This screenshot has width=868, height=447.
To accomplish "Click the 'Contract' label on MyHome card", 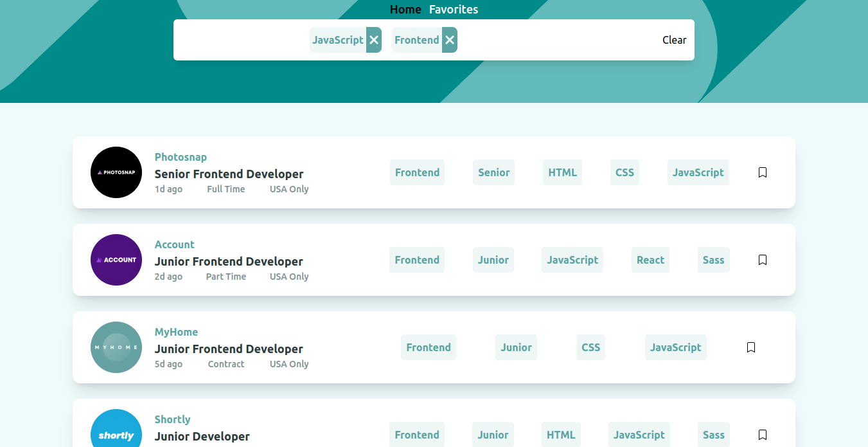I will tap(226, 364).
